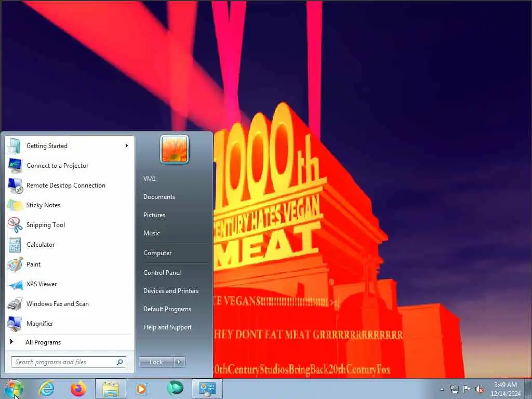Open Getting Started from the Start menu
532x399 pixels.
tap(70, 146)
